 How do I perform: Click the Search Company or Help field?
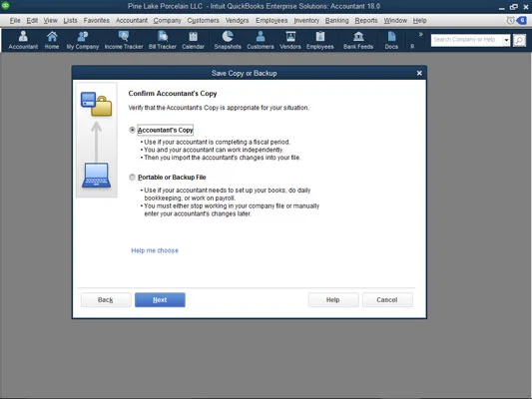467,40
